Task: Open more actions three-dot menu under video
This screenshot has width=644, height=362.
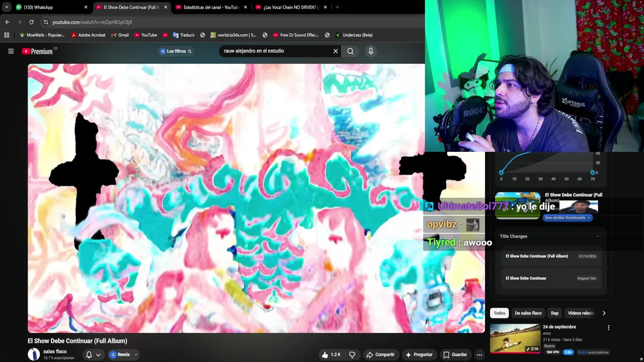Action: [x=479, y=354]
